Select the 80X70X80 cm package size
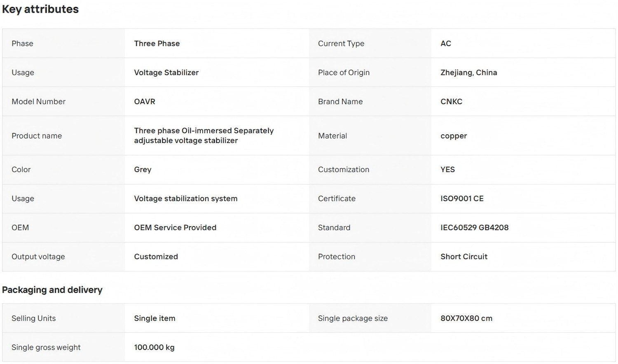 pyautogui.click(x=466, y=318)
